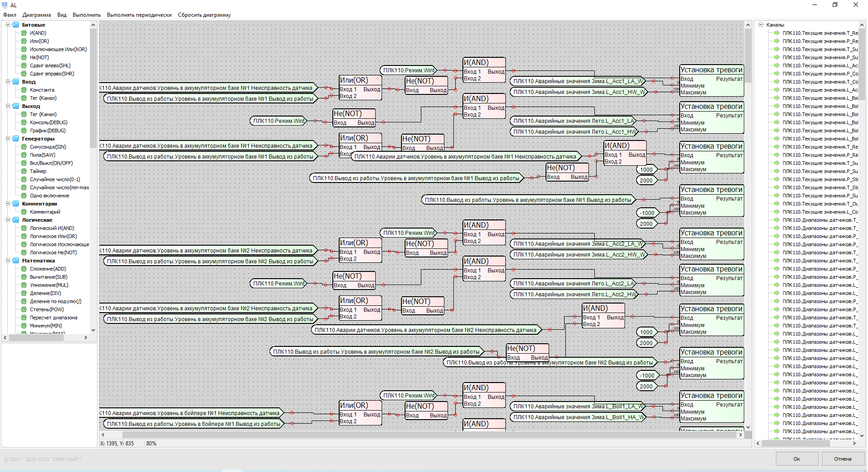The height and width of the screenshot is (472, 868).
Task: Collapse the Генераторы tree group
Action: point(8,139)
